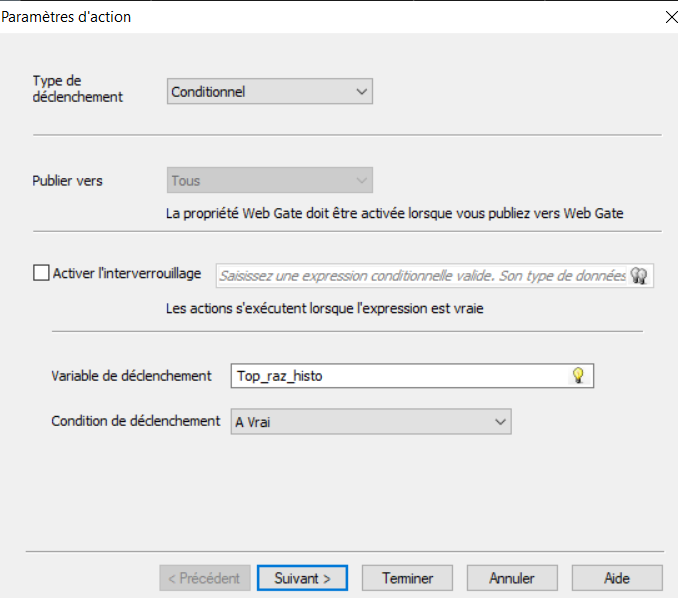Close the Paramètres d'action dialog
This screenshot has width=678, height=598.
pyautogui.click(x=669, y=16)
